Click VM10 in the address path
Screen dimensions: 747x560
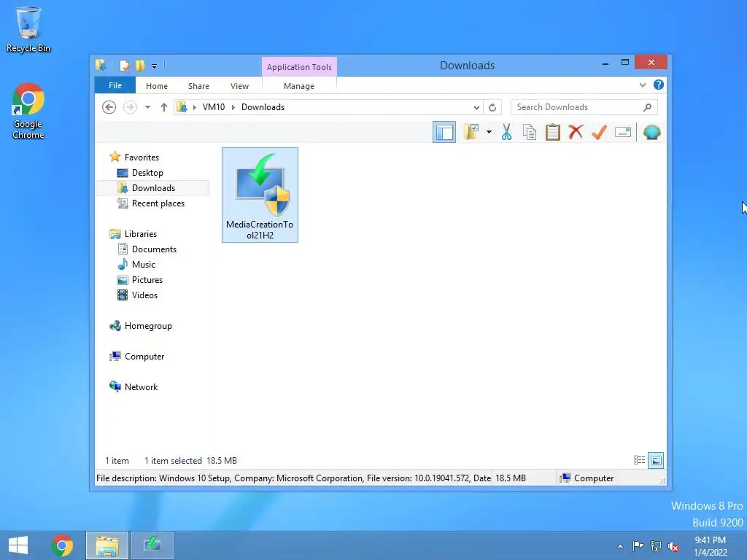[214, 107]
